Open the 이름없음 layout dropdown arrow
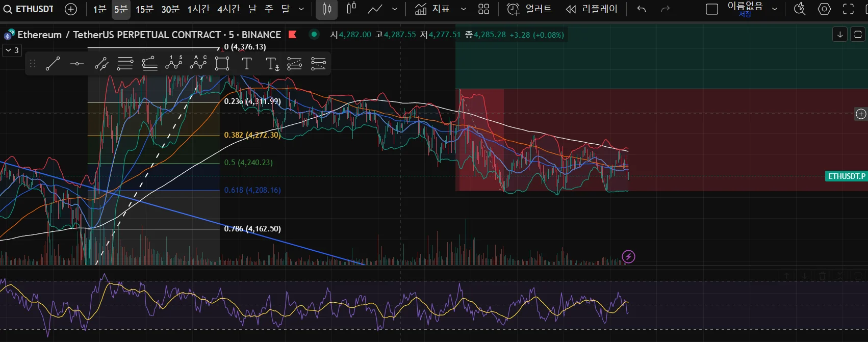 coord(775,9)
